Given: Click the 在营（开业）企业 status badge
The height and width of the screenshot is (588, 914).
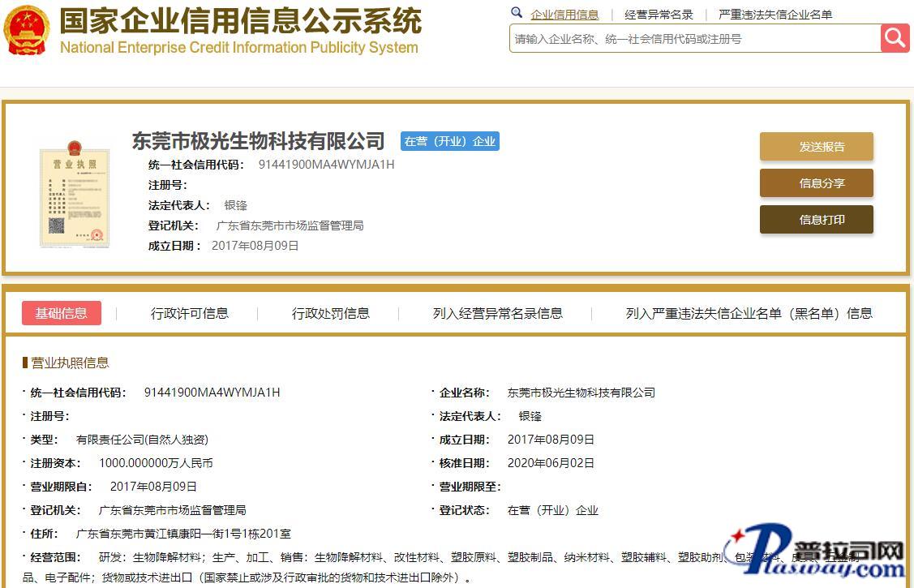Looking at the screenshot, I should (x=450, y=141).
